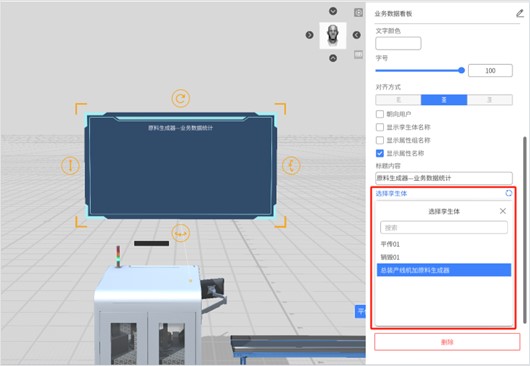Click the vertical move handle left of board
This screenshot has width=530, height=366.
(x=70, y=166)
